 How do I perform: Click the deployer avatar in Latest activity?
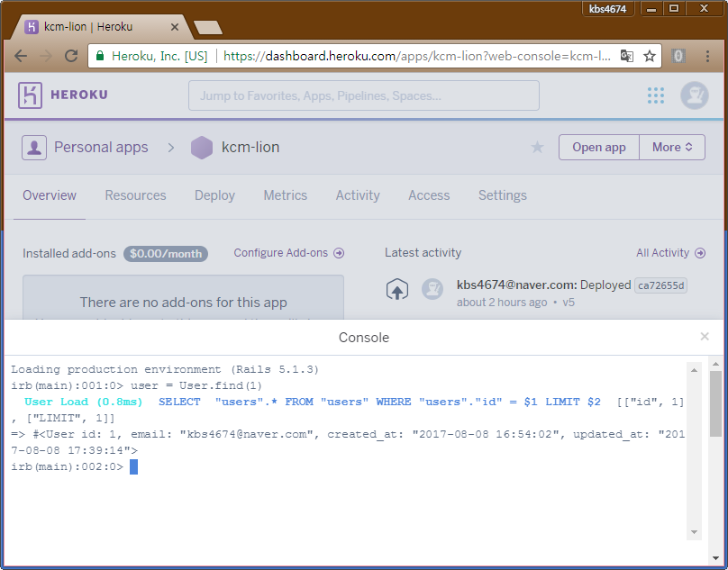(432, 289)
